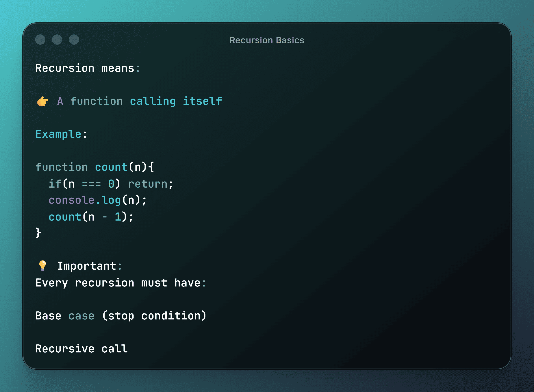Click "Every recursion must have:" text
Screen dimensions: 534x392
pyautogui.click(x=121, y=283)
